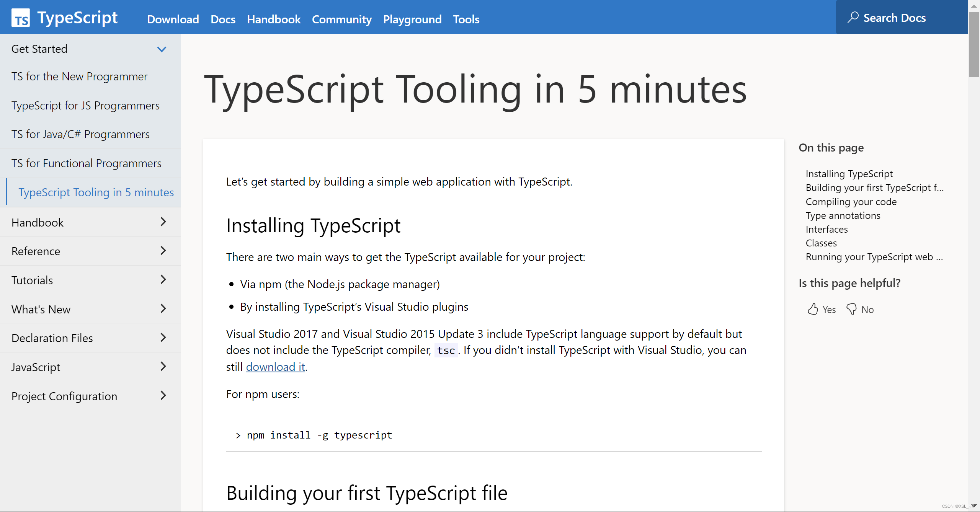This screenshot has height=512, width=980.
Task: Open TypeScript for JS Programmers page
Action: (x=85, y=106)
